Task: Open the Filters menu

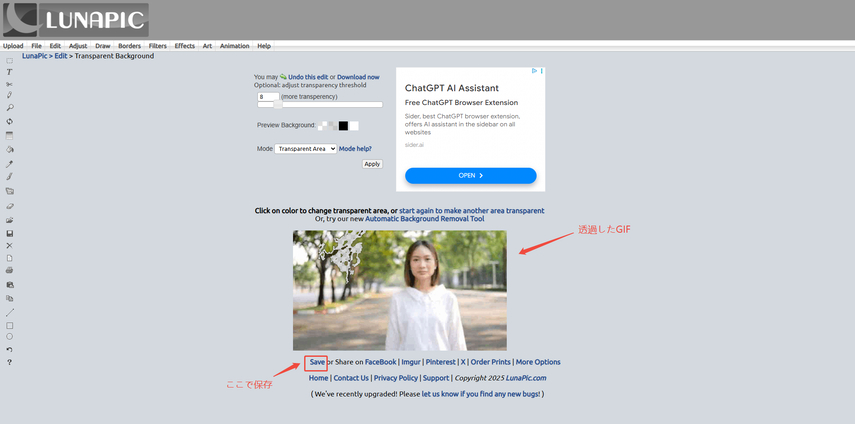Action: (158, 46)
